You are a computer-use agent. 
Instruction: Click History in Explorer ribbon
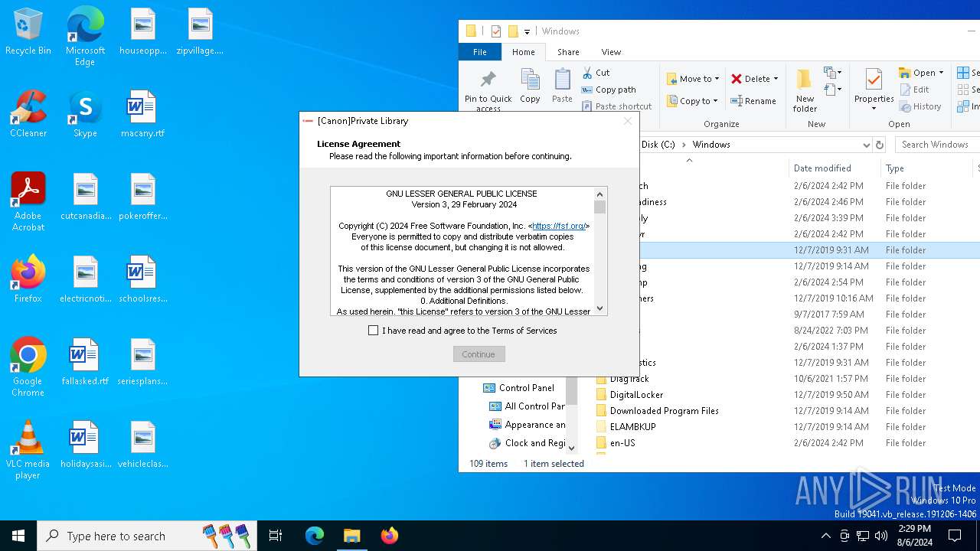click(920, 106)
